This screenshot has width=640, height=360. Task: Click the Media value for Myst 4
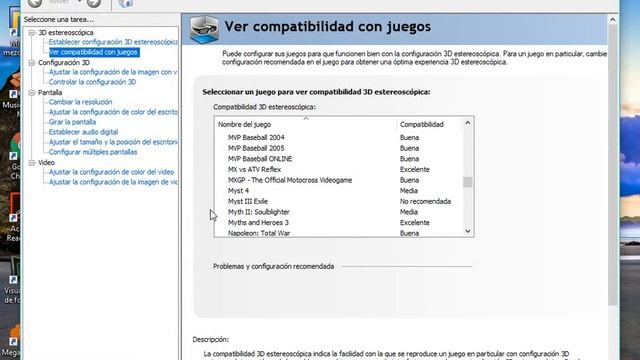(x=409, y=191)
